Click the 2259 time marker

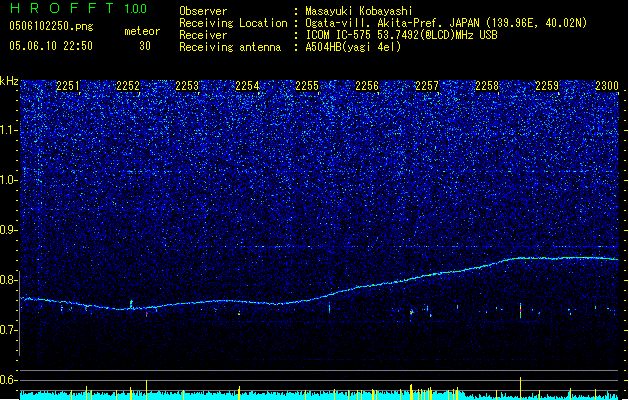[547, 86]
